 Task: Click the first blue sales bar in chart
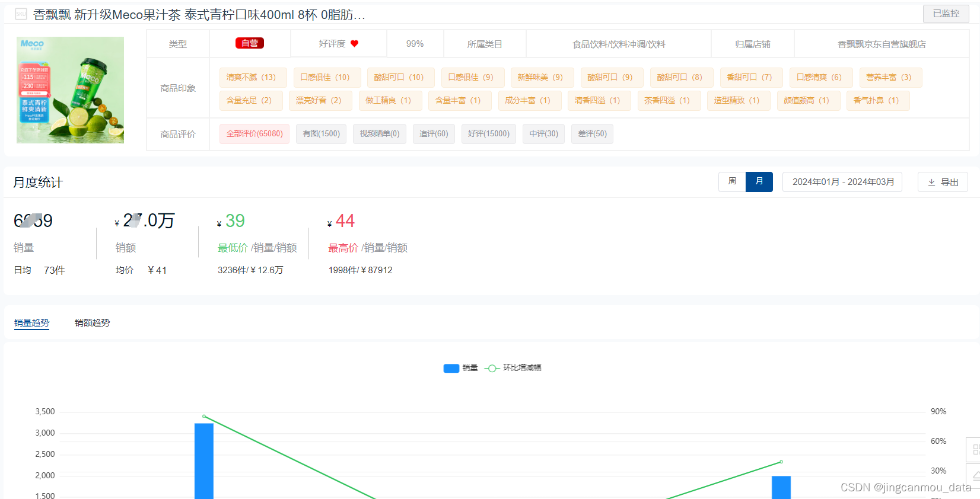(x=204, y=461)
